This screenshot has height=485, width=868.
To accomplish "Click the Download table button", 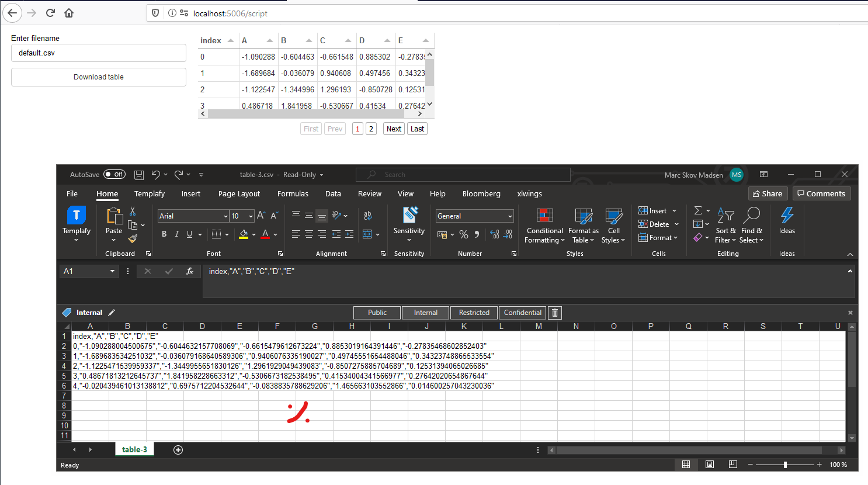I will [x=98, y=77].
